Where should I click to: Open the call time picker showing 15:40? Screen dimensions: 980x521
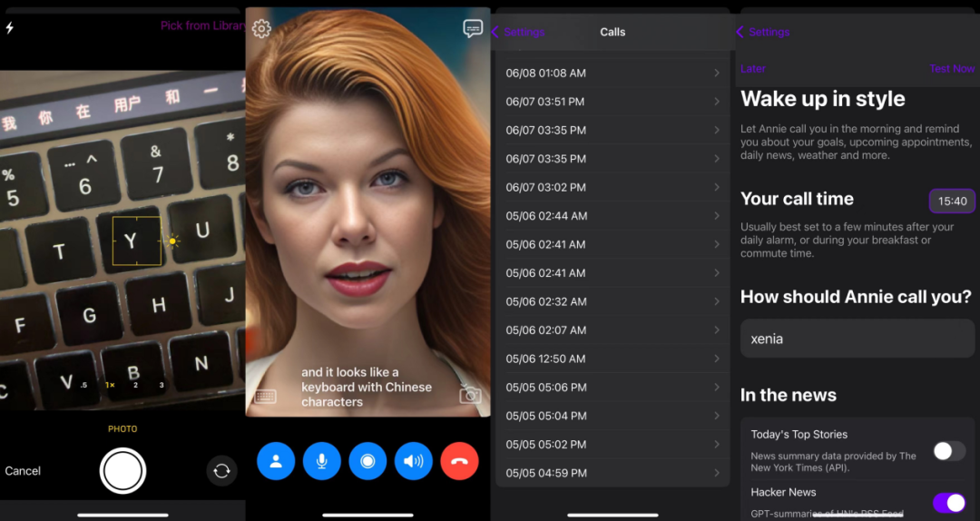tap(952, 201)
